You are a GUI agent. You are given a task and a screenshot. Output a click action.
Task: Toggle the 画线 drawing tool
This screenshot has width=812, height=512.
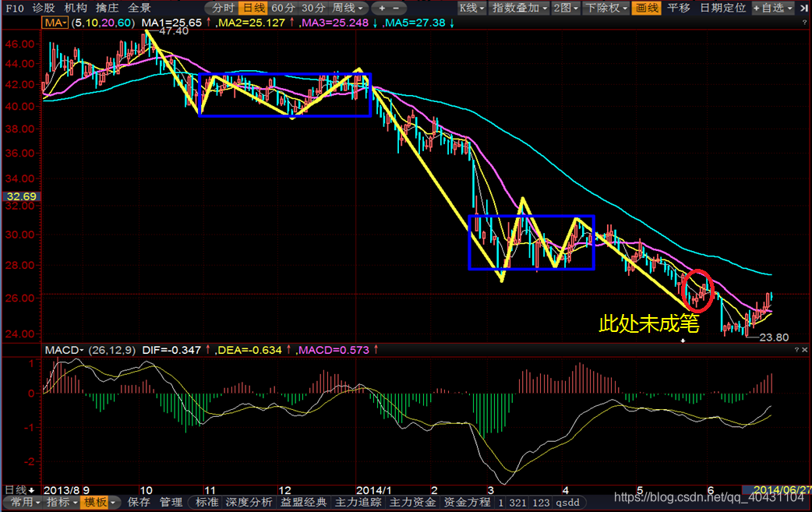pos(647,8)
